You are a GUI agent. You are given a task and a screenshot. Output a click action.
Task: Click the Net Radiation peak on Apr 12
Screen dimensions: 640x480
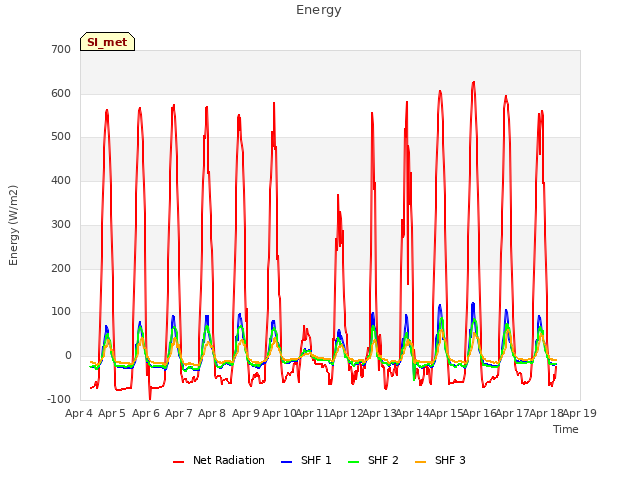click(x=338, y=196)
